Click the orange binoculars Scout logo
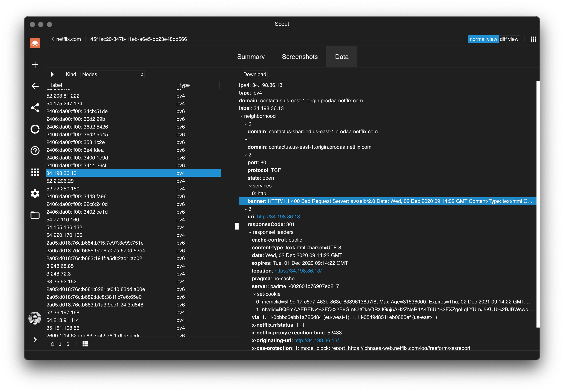564x392 pixels. 35,43
